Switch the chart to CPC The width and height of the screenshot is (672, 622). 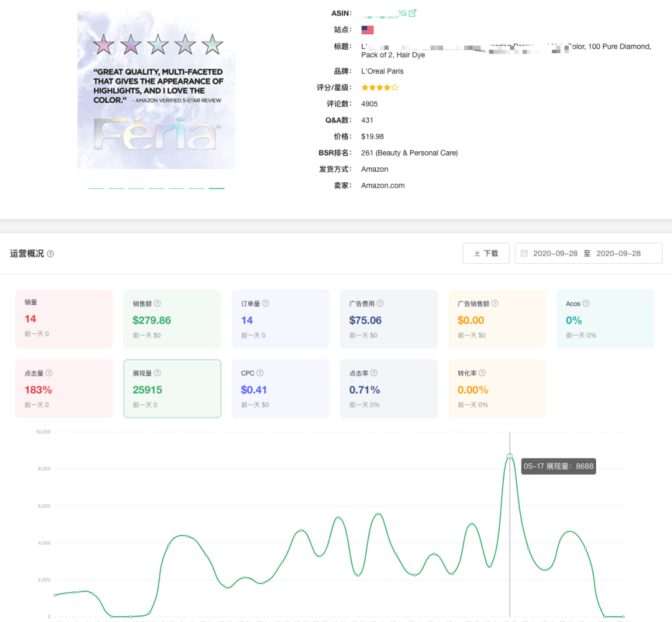coord(281,389)
